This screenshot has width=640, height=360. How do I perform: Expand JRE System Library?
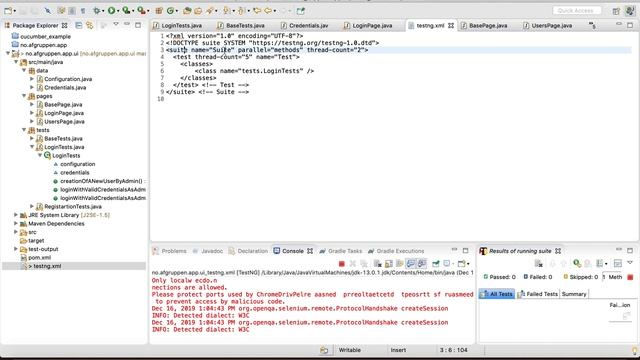point(16,215)
